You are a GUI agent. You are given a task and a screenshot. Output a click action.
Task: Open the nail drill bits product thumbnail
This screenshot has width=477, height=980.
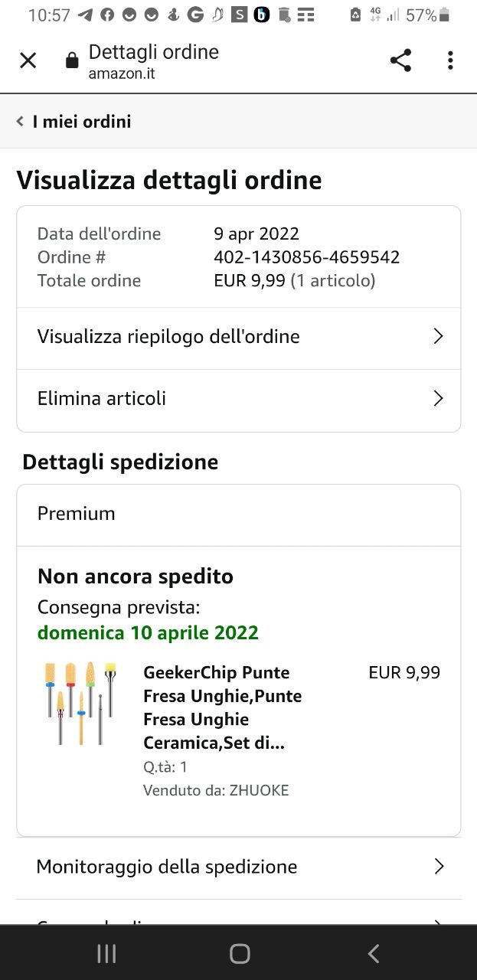[x=80, y=704]
